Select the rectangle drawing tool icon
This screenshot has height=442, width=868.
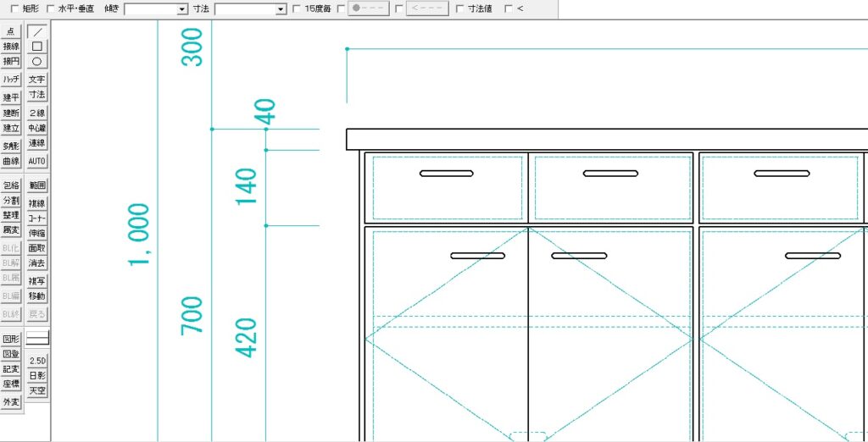(x=36, y=47)
